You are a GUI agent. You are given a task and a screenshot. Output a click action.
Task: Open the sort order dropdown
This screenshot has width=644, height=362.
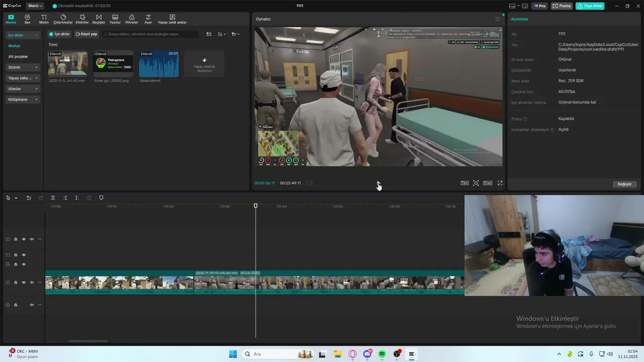click(222, 34)
